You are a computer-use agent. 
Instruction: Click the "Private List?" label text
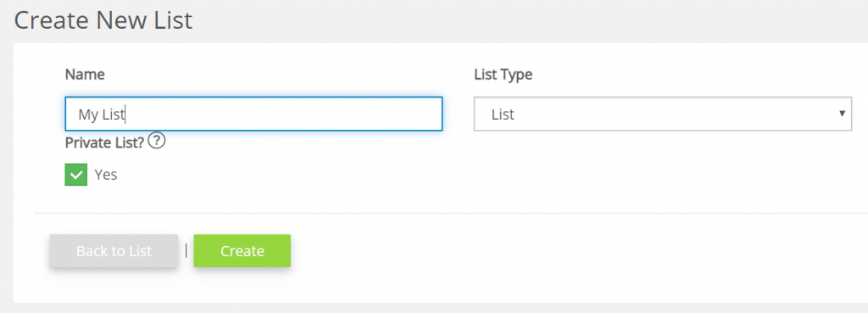click(104, 143)
